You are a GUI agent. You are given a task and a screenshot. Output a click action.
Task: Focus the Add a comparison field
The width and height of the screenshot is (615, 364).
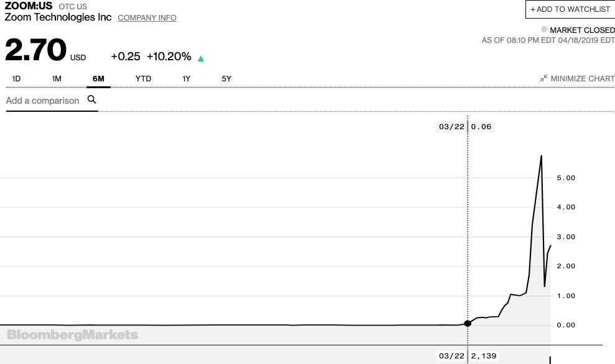click(x=43, y=101)
